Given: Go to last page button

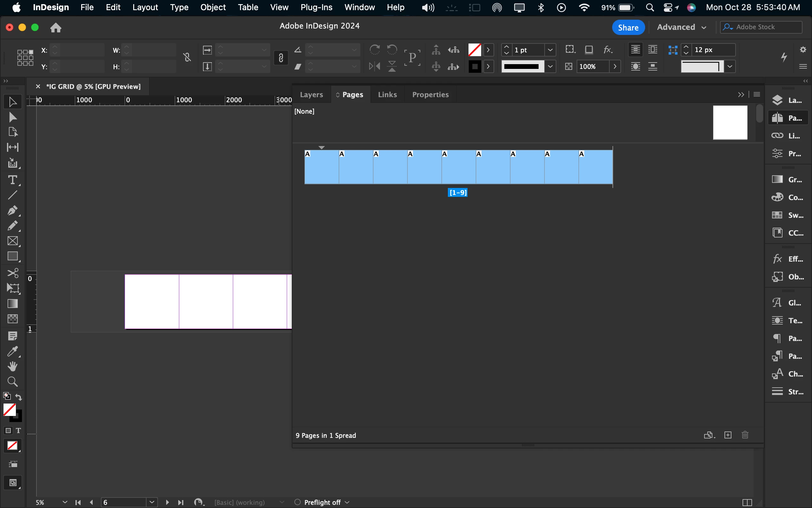Looking at the screenshot, I should (181, 502).
